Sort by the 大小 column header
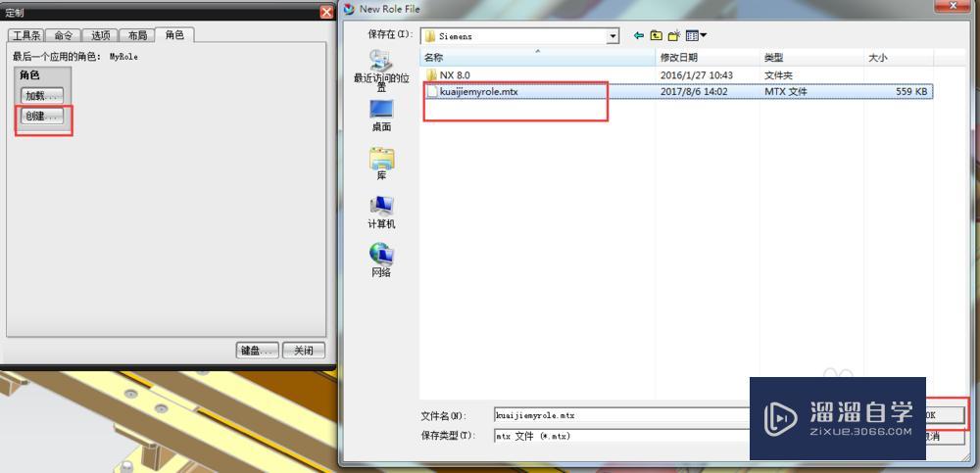 point(899,58)
